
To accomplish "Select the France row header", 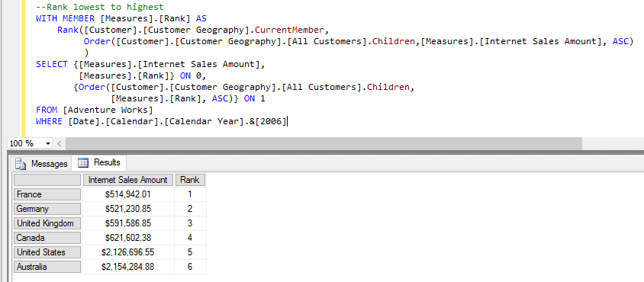I will (x=47, y=194).
